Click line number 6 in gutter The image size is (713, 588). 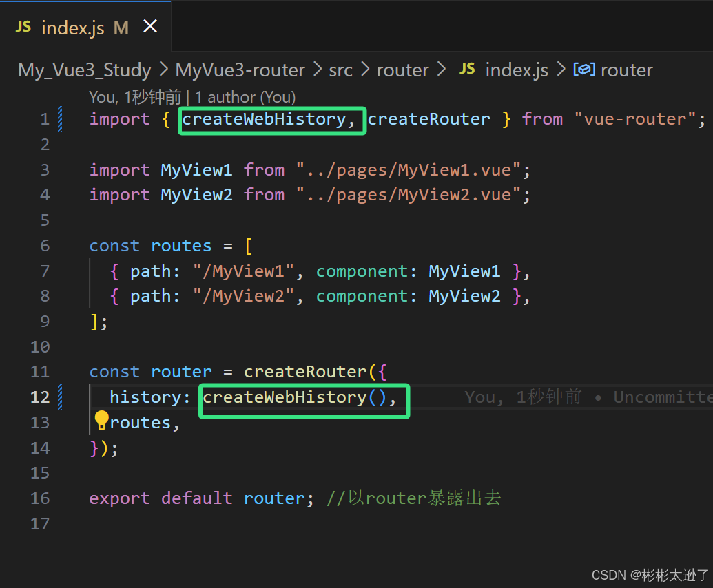[45, 246]
